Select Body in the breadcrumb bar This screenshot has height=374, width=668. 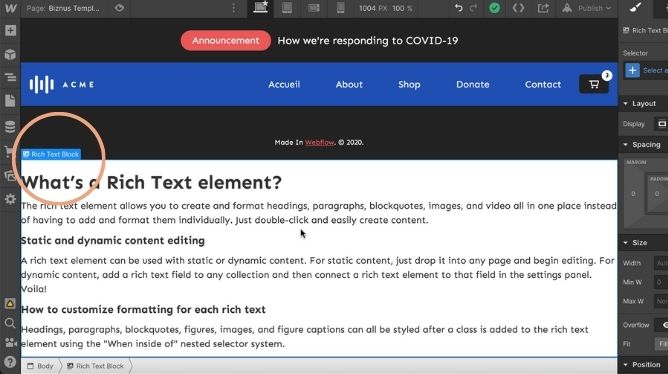(40, 366)
